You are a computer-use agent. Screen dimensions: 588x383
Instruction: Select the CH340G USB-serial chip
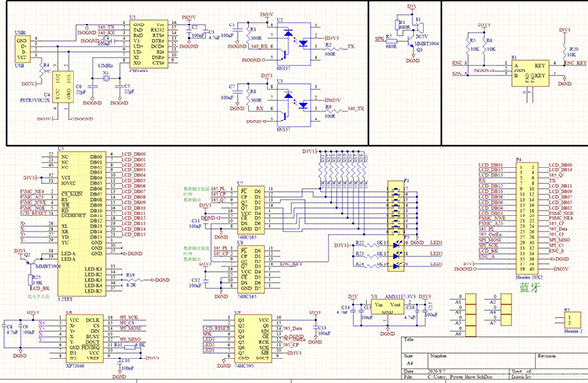point(149,43)
